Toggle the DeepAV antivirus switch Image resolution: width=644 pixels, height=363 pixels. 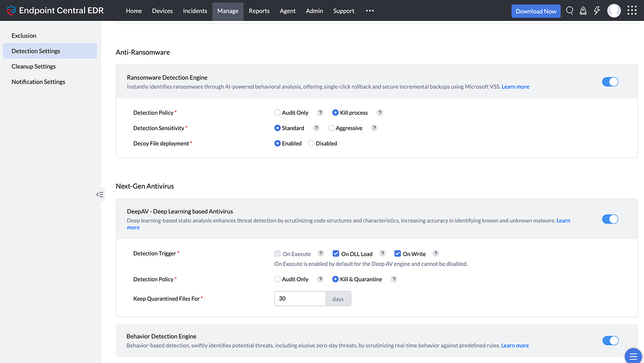click(610, 219)
